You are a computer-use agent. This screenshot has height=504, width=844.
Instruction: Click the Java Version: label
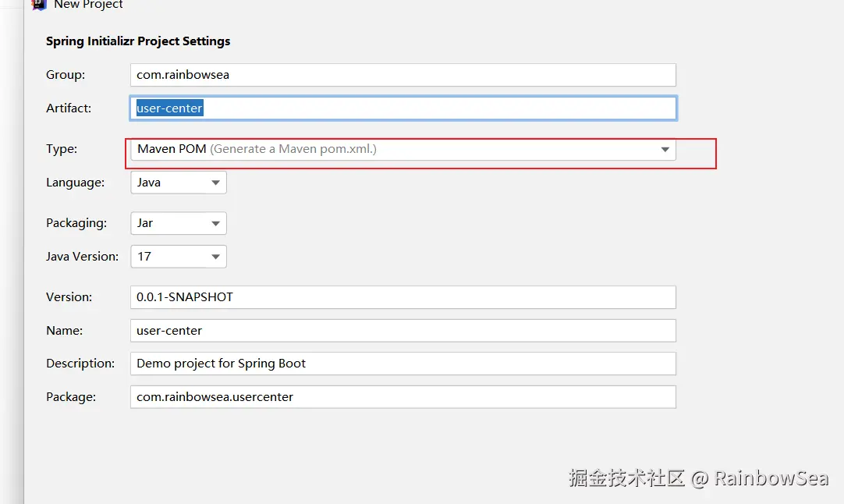coord(82,257)
